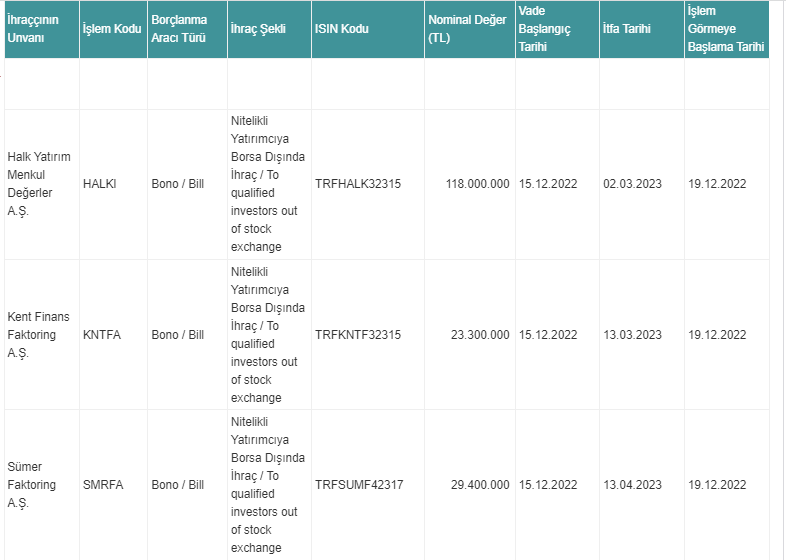Click 19.12.2022 in the SMRFA row

click(717, 485)
